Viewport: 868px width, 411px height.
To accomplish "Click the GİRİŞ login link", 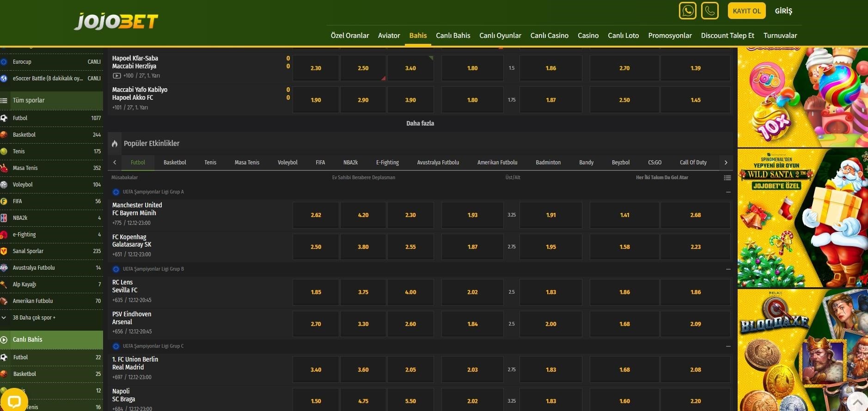I will pos(783,11).
